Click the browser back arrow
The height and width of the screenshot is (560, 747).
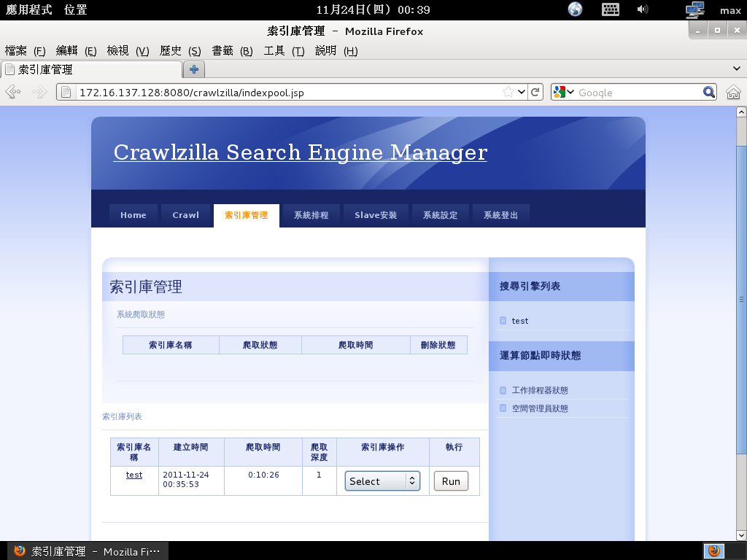click(13, 92)
